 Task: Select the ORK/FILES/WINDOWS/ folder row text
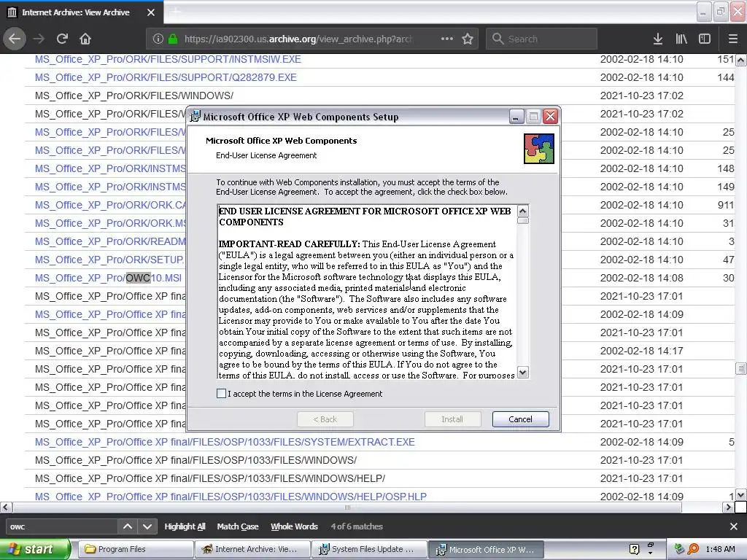point(134,96)
